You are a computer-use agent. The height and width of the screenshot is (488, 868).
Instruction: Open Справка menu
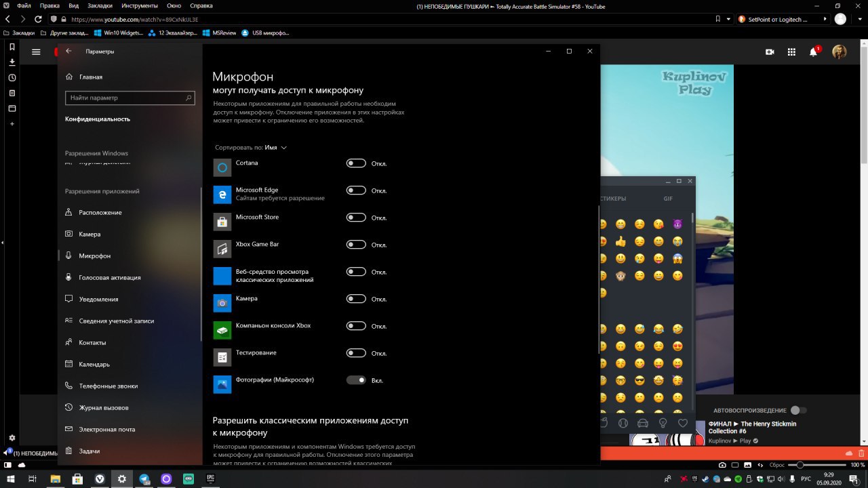click(x=201, y=5)
